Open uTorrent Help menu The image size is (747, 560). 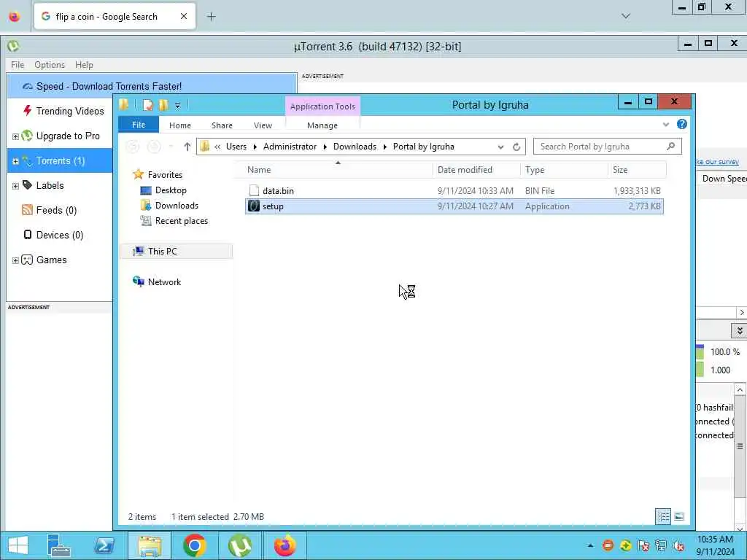point(84,65)
